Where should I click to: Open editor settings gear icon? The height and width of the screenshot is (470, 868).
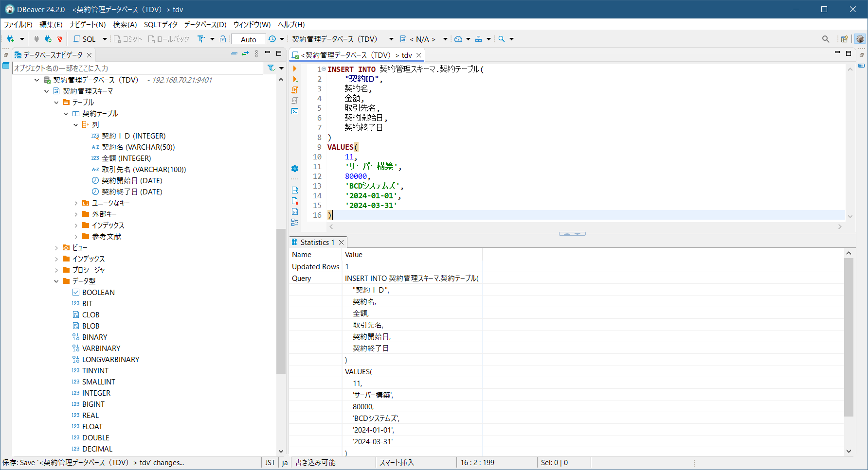pos(295,169)
